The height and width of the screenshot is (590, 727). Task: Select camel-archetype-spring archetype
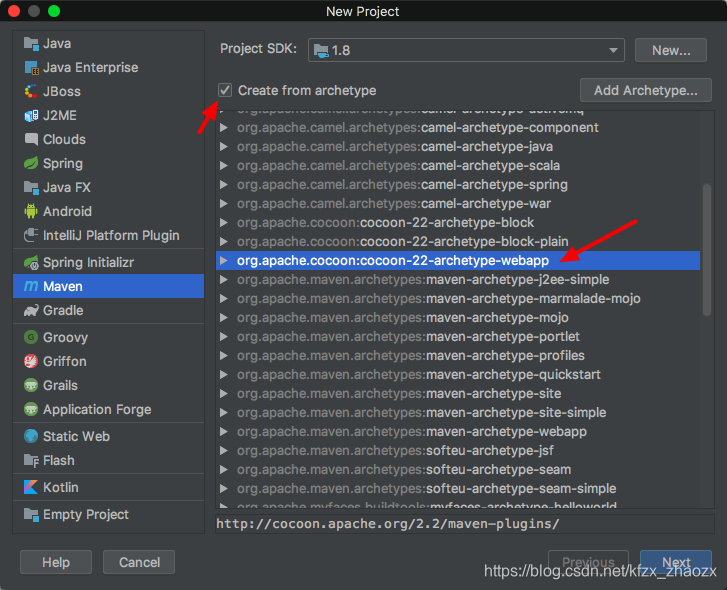tap(458, 184)
